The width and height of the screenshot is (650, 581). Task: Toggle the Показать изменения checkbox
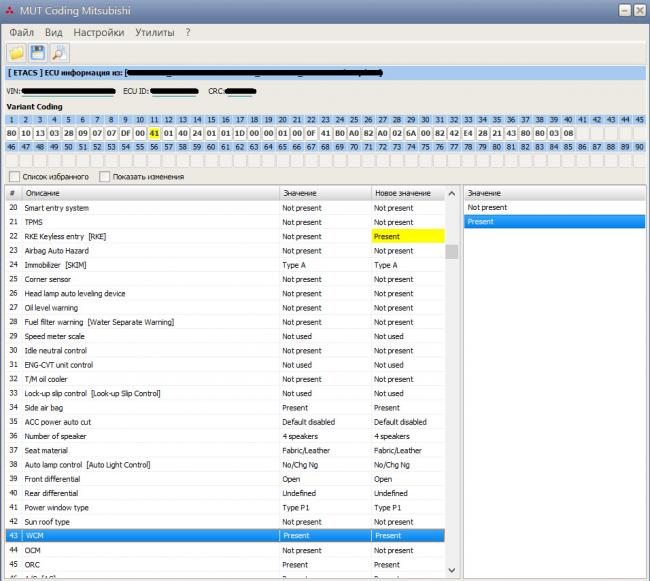(105, 177)
